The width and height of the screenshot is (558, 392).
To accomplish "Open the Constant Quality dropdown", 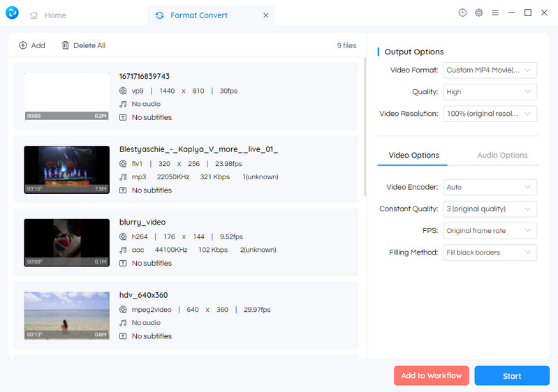I will pyautogui.click(x=490, y=209).
